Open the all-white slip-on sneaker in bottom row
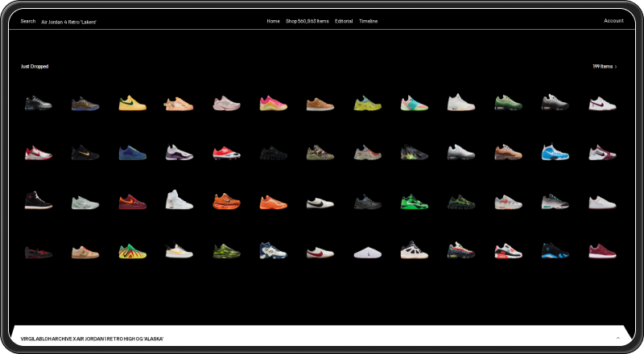Screen dimensions: 644x354 point(367,252)
